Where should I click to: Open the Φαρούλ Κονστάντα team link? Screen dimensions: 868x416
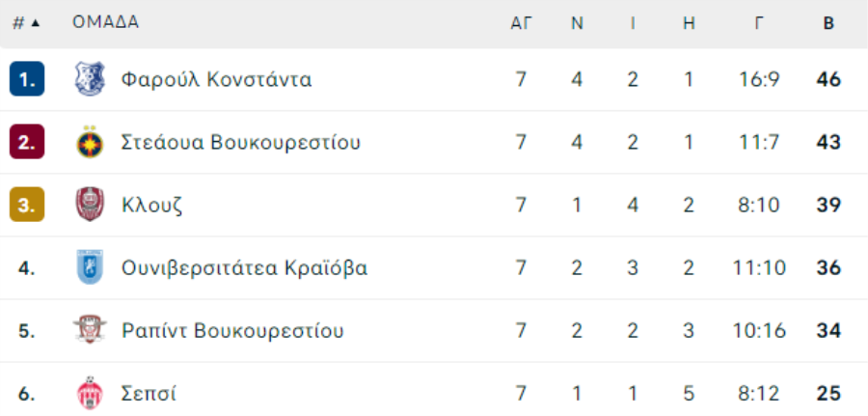[216, 79]
